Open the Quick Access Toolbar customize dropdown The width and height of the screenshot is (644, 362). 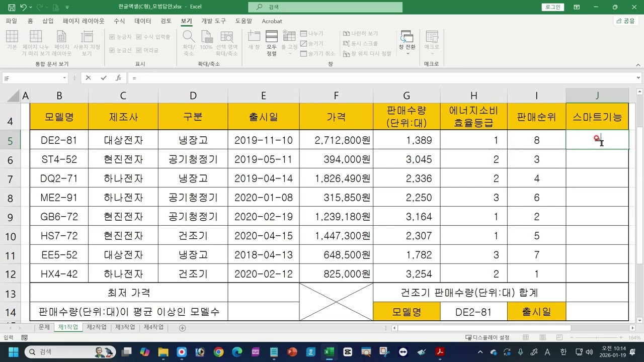pos(67,8)
